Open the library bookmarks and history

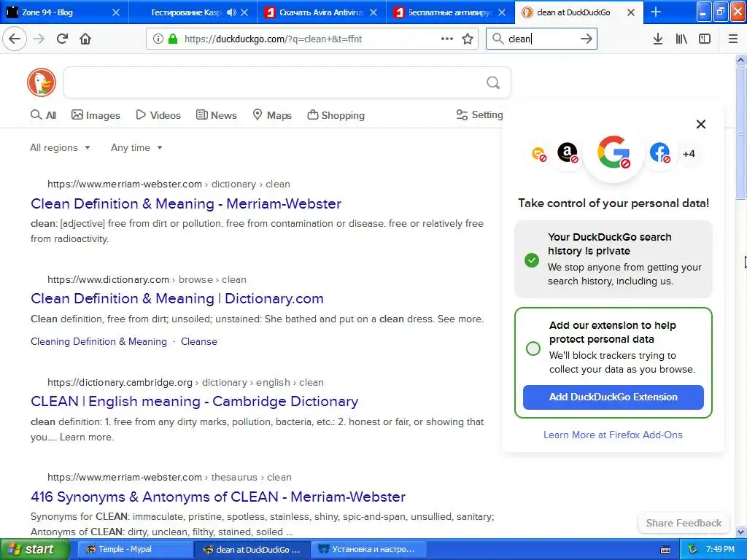pos(681,39)
